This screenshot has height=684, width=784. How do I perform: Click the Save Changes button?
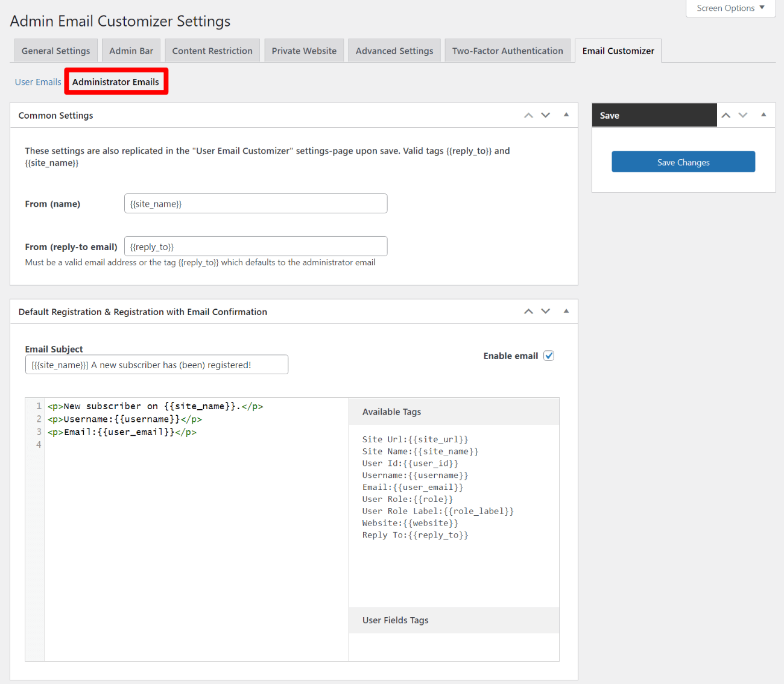(x=683, y=162)
